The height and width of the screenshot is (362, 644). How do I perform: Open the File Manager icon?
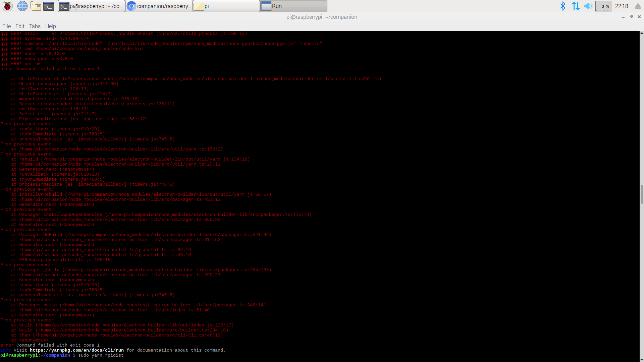click(x=36, y=6)
